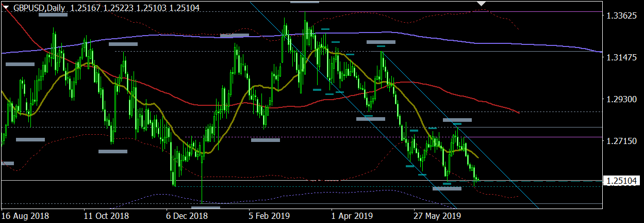Click the 27 May 2019 date label
The width and height of the screenshot is (644, 223).
436,215
